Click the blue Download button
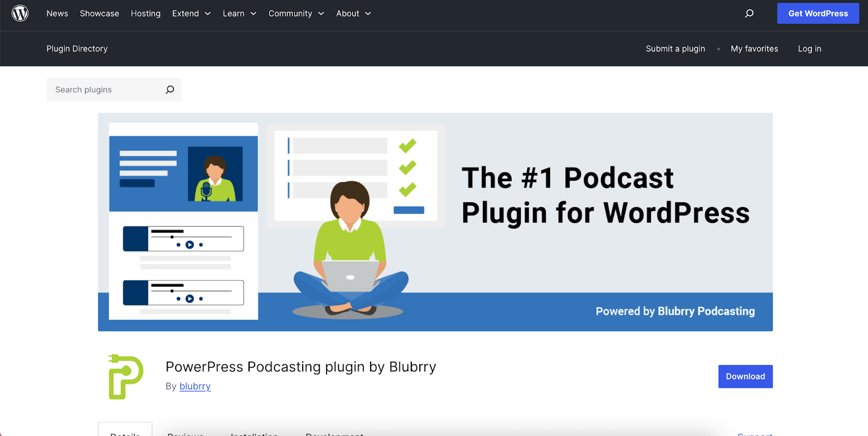 pos(745,376)
